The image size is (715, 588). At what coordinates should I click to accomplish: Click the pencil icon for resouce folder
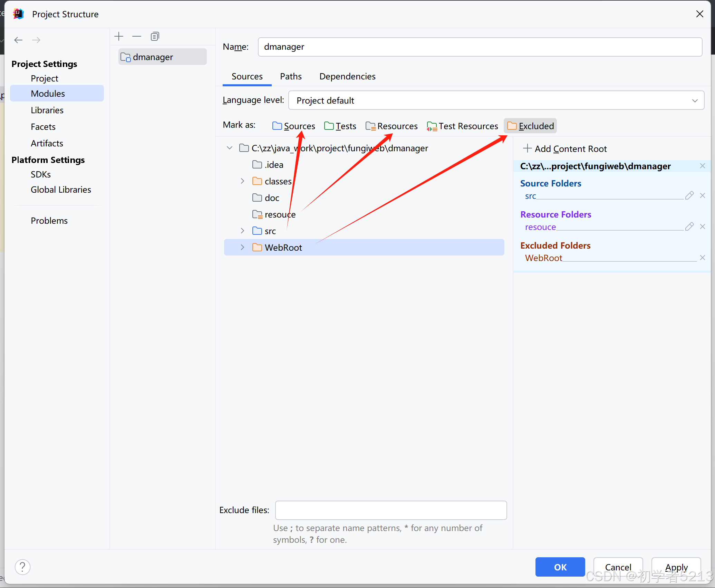[689, 226]
